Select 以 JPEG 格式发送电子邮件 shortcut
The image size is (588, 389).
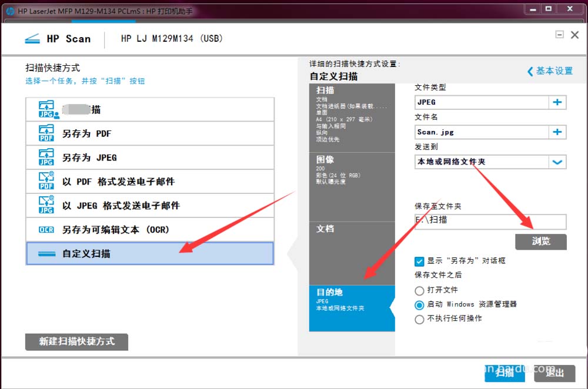click(x=150, y=205)
